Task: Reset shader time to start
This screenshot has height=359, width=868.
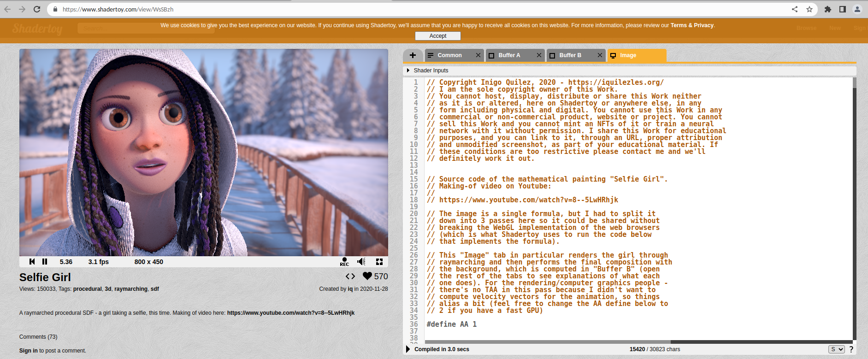Action: 32,262
